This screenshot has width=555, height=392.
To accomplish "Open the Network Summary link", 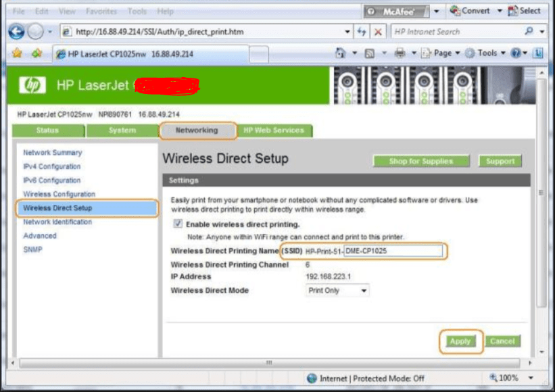I will coord(52,153).
